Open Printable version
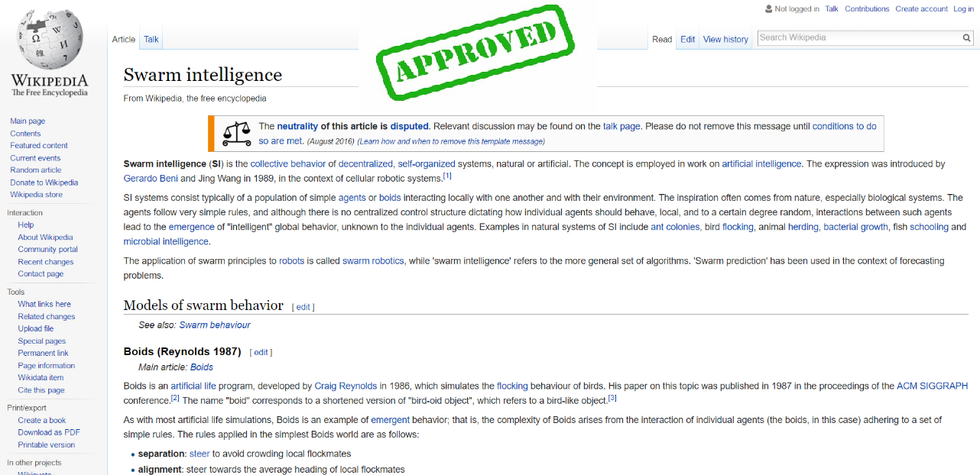Viewport: 980px width, 475px height. pos(47,444)
